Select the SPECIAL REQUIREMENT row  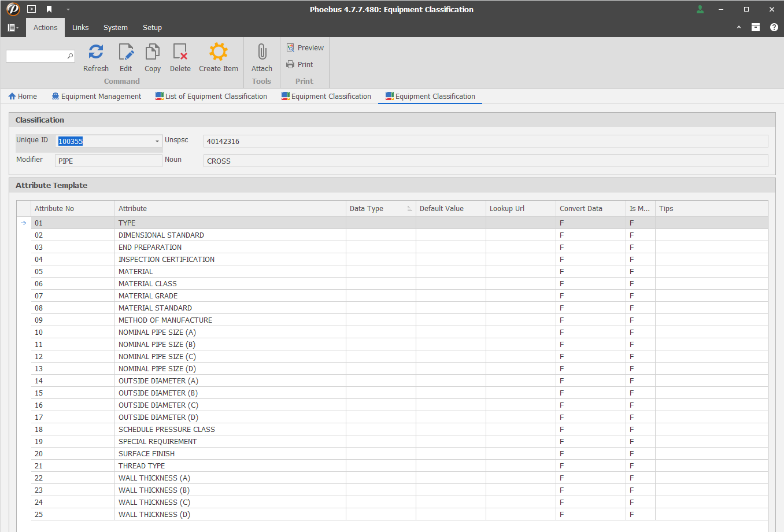click(399, 442)
